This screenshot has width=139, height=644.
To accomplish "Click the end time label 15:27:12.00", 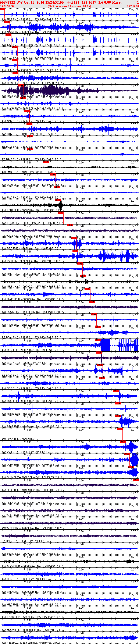I will click(x=132, y=6).
